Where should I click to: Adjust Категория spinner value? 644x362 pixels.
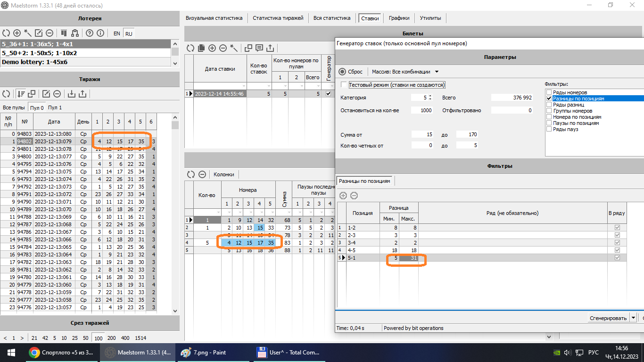(x=430, y=98)
